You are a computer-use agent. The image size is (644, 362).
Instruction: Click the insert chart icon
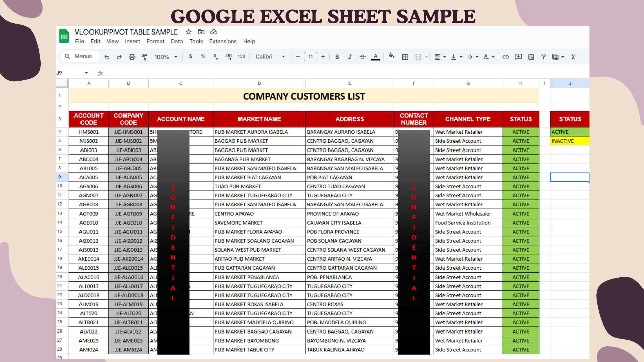coord(531,57)
